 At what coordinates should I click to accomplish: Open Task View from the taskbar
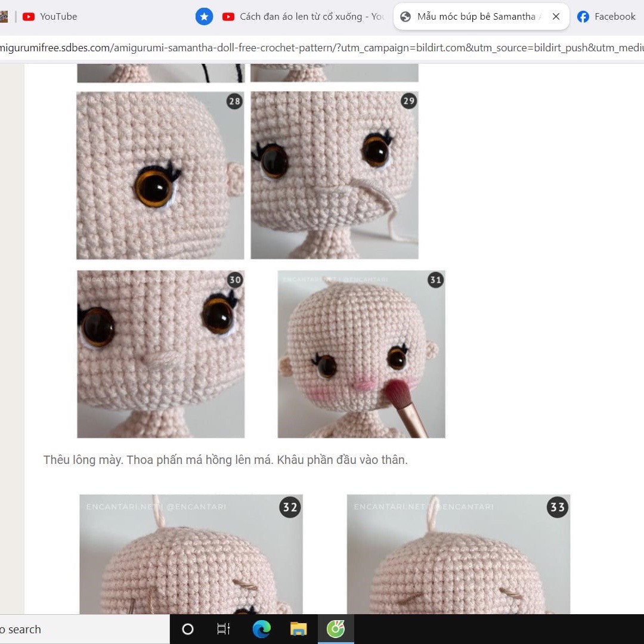[x=223, y=629]
